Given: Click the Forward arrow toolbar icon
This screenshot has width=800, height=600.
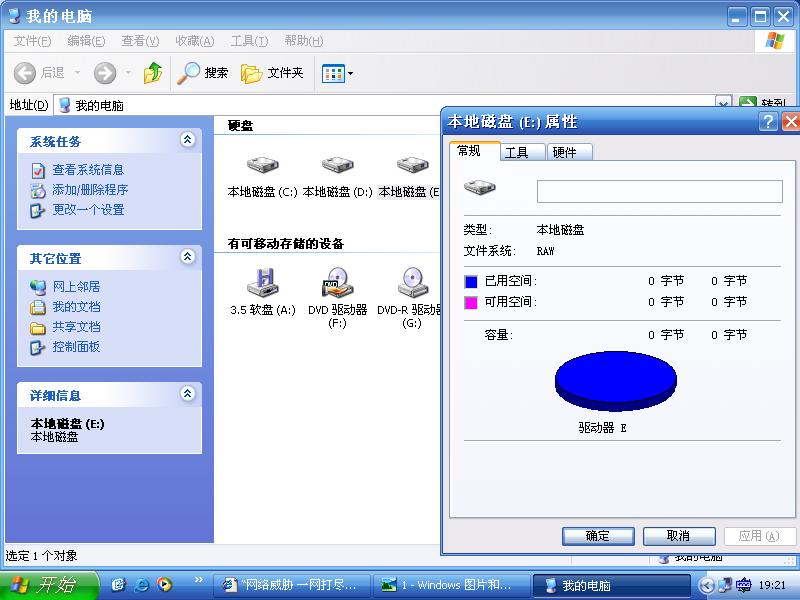Looking at the screenshot, I should pyautogui.click(x=105, y=73).
